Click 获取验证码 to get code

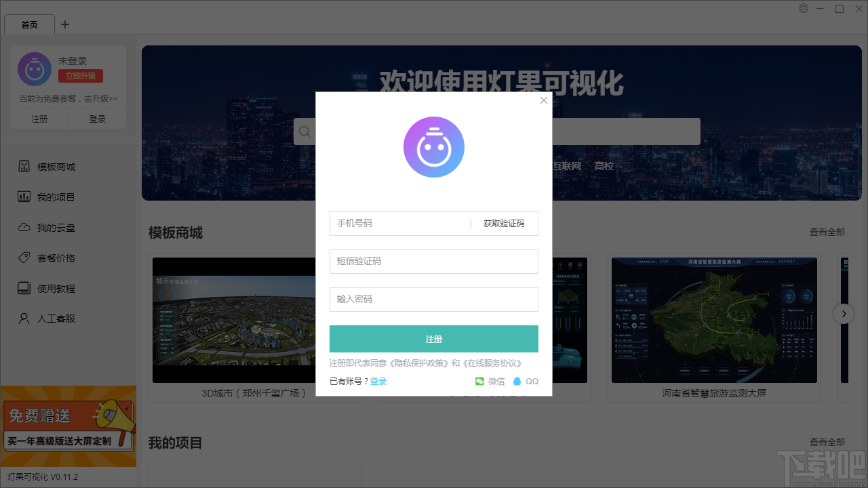click(504, 224)
